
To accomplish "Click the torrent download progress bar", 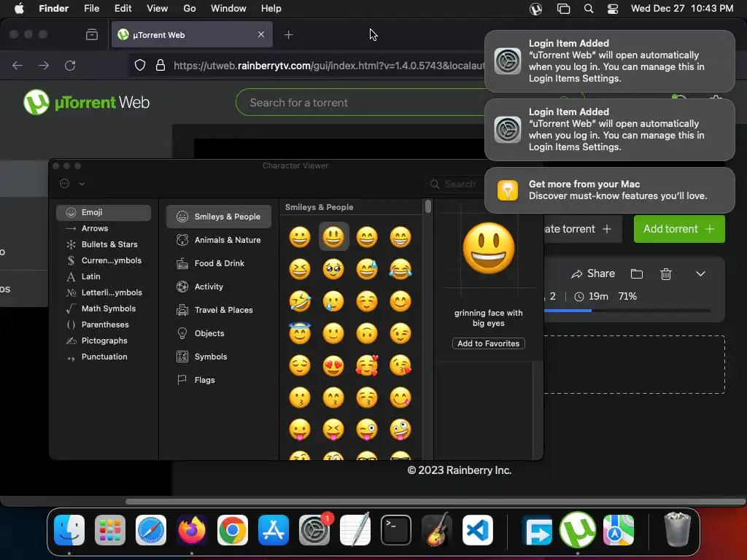I will [x=627, y=311].
